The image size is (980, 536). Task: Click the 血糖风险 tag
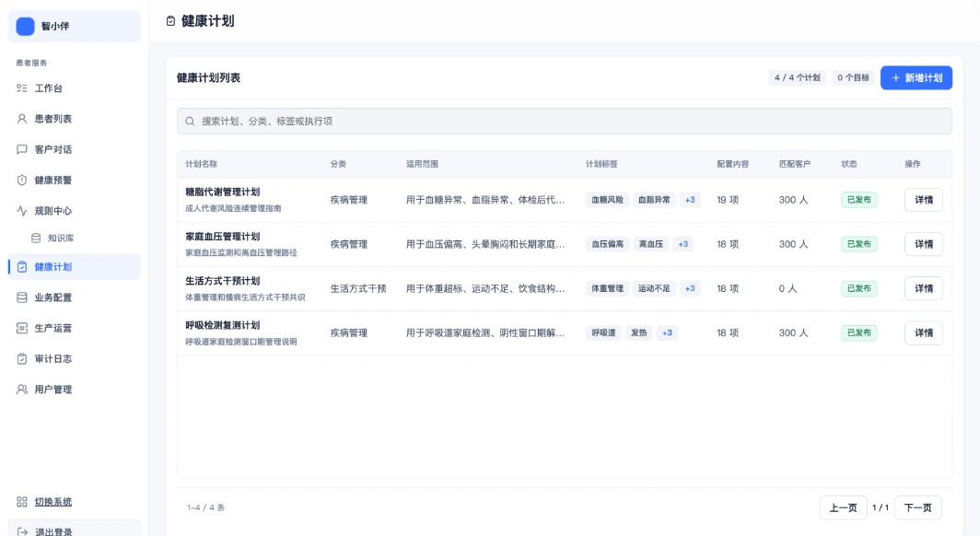click(x=607, y=200)
